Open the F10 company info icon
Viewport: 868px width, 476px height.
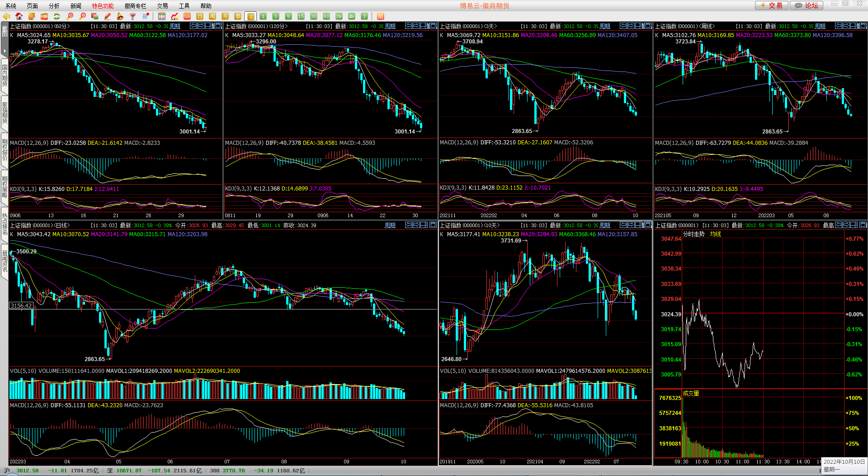click(44, 16)
